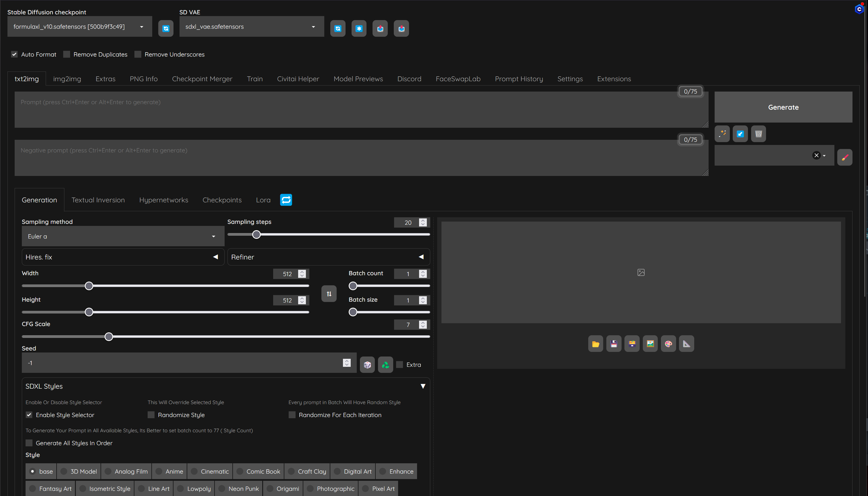Click the swap width and height arrows

(x=329, y=293)
